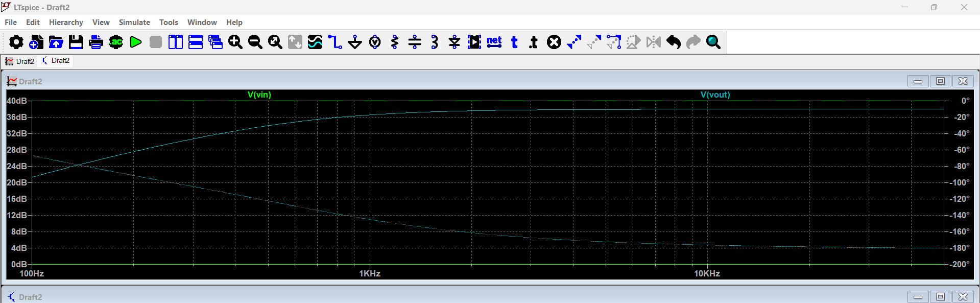Screen dimensions: 980x303
Task: Open the Window menu
Action: [202, 22]
